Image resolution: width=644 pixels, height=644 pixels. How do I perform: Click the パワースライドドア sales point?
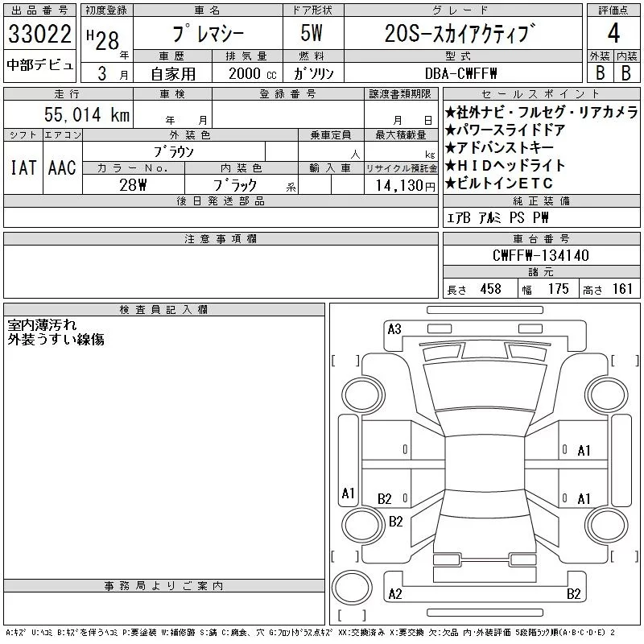point(505,130)
